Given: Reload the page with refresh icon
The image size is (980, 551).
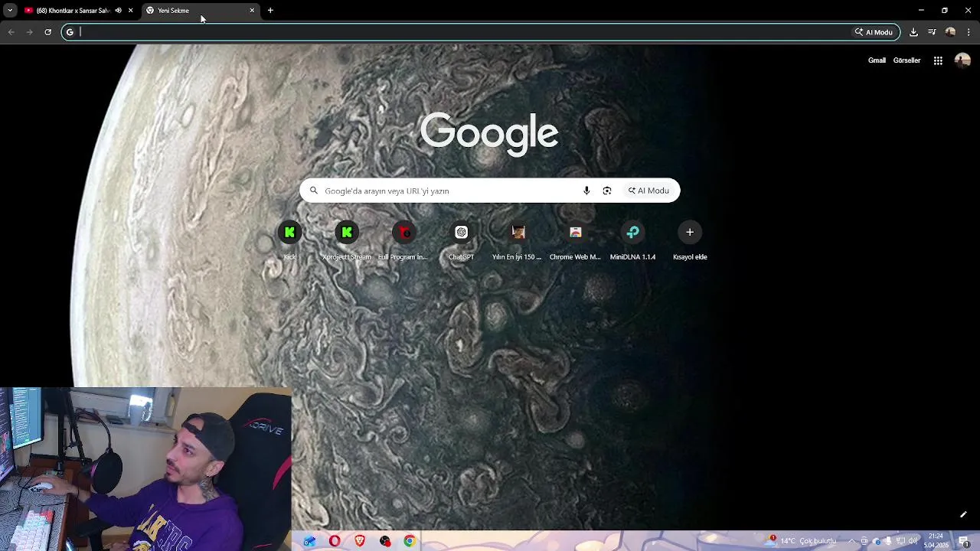Looking at the screenshot, I should [x=47, y=32].
